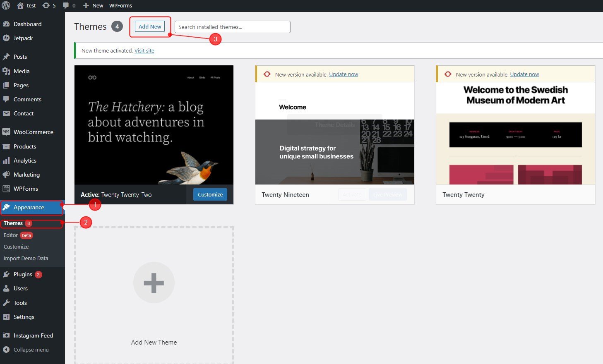Click the Search installed themes field

click(x=233, y=27)
